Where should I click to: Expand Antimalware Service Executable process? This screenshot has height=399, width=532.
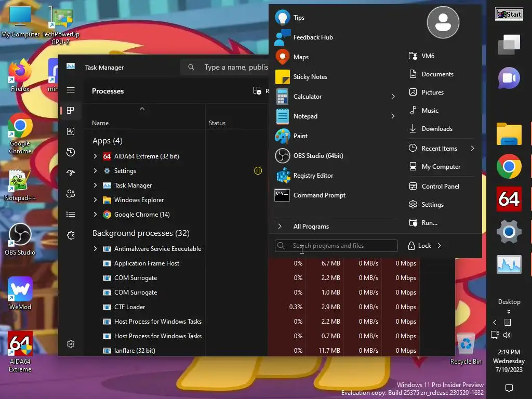click(96, 249)
